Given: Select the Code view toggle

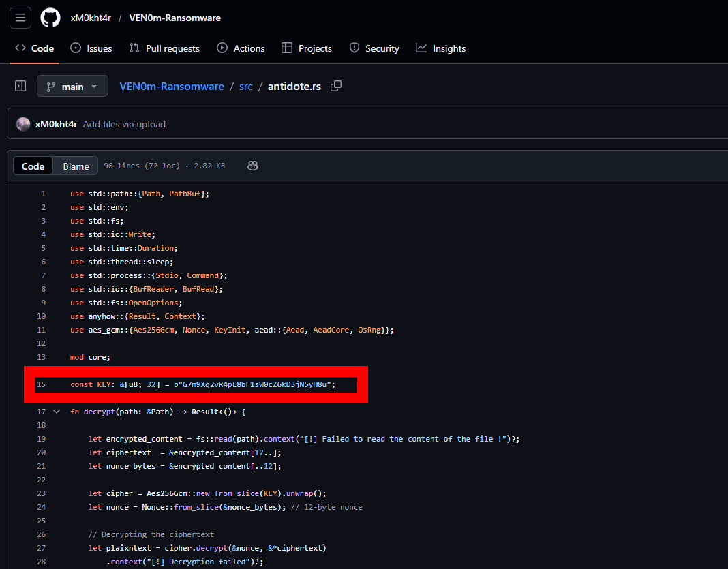Looking at the screenshot, I should 33,166.
